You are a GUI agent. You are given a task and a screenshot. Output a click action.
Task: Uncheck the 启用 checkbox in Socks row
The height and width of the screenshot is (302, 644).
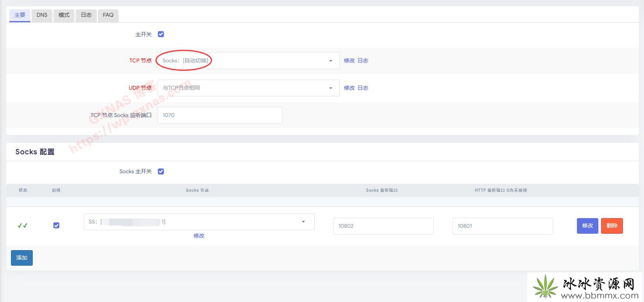coord(56,226)
